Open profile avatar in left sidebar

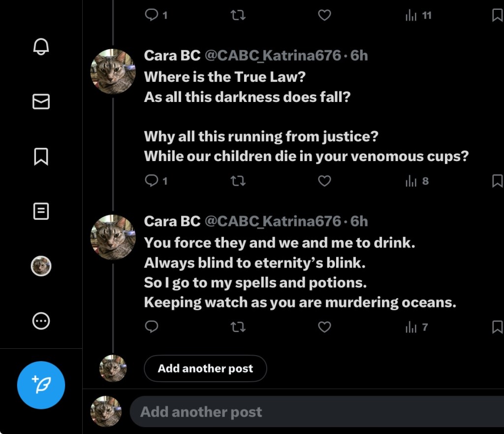41,267
